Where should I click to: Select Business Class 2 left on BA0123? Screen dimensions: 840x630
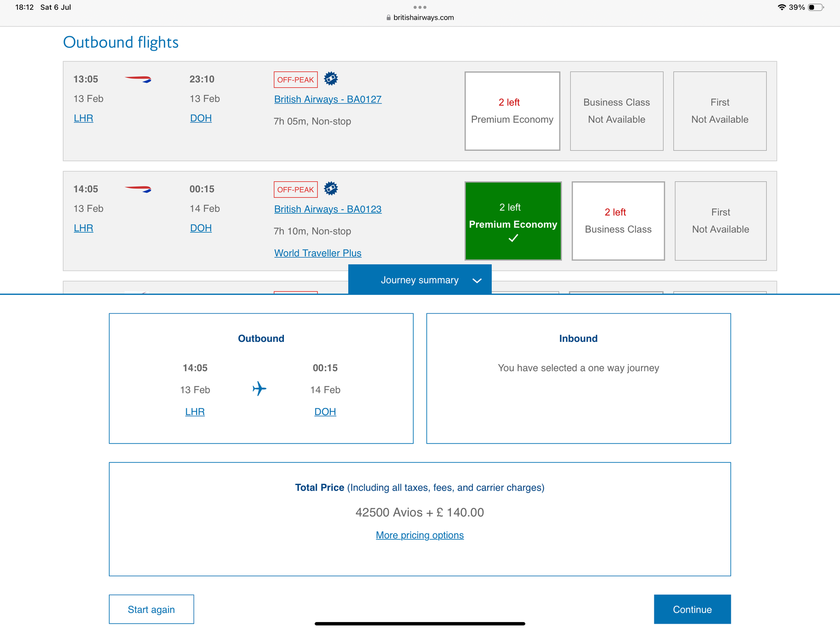click(x=618, y=221)
